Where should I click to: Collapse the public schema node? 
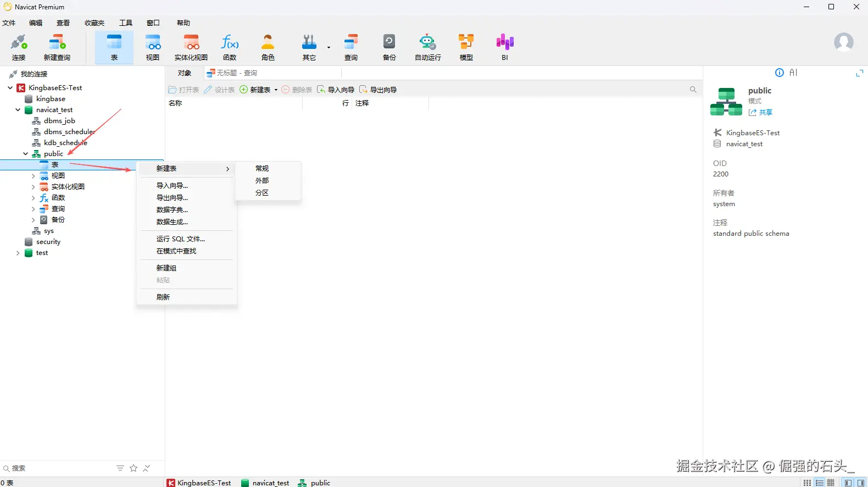tap(26, 154)
